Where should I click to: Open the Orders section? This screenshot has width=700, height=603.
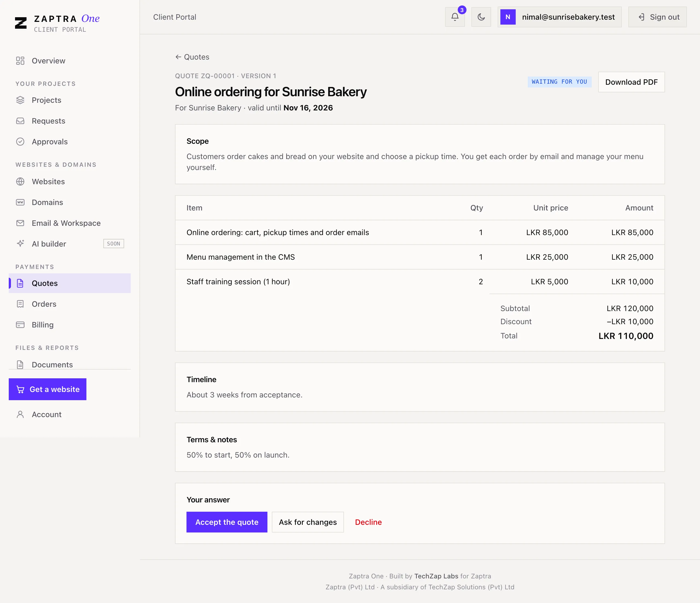[70, 304]
